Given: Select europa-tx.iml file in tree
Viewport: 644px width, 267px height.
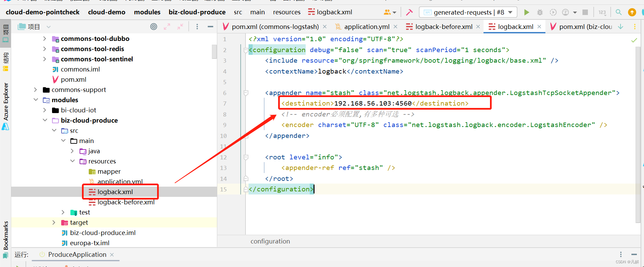Looking at the screenshot, I should (89, 243).
